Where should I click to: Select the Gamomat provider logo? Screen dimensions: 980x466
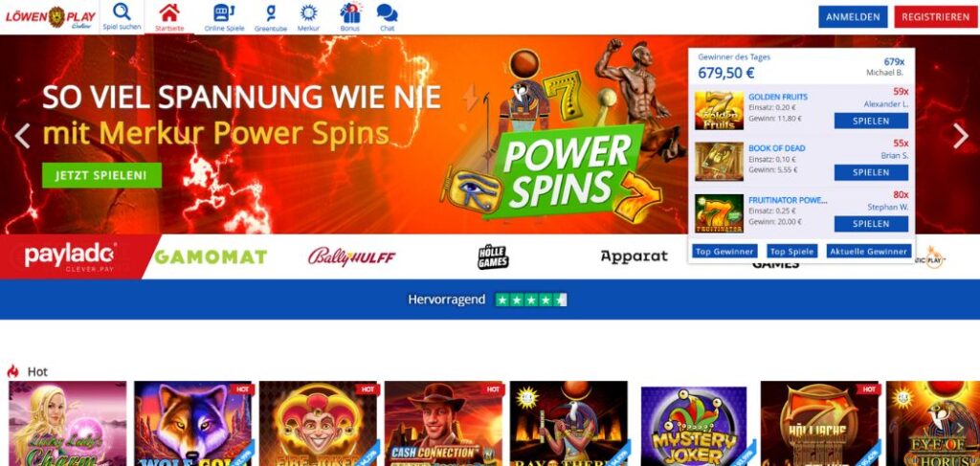(211, 256)
